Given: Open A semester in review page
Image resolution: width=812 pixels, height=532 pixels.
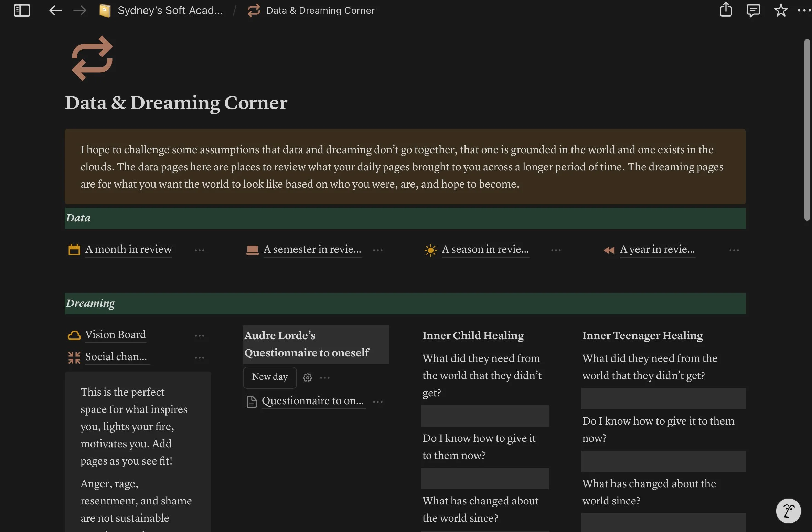Looking at the screenshot, I should [312, 249].
